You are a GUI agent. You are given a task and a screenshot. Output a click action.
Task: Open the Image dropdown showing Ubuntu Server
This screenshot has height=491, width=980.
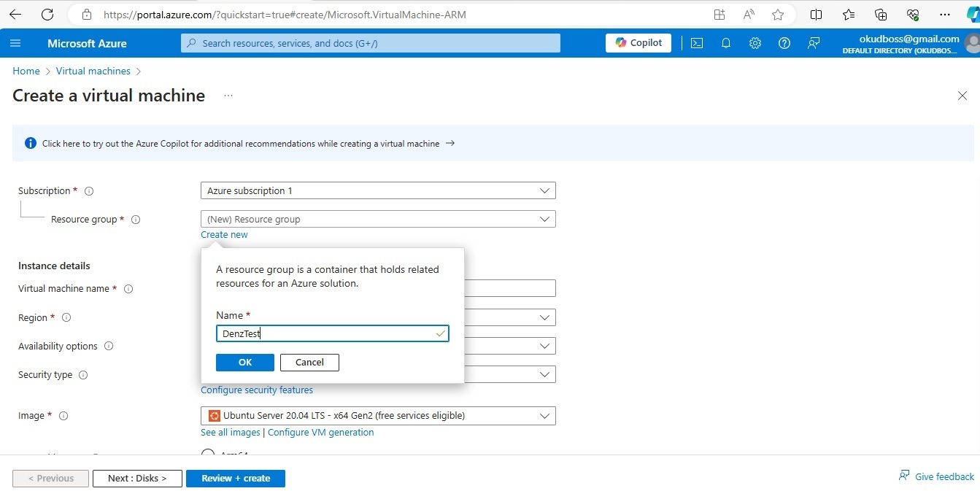378,416
